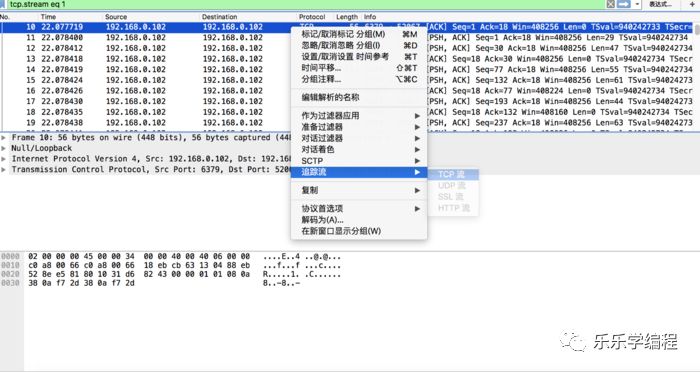
Task: Select 标记/取消标记 分组(M) in the context menu
Action: 359,34
